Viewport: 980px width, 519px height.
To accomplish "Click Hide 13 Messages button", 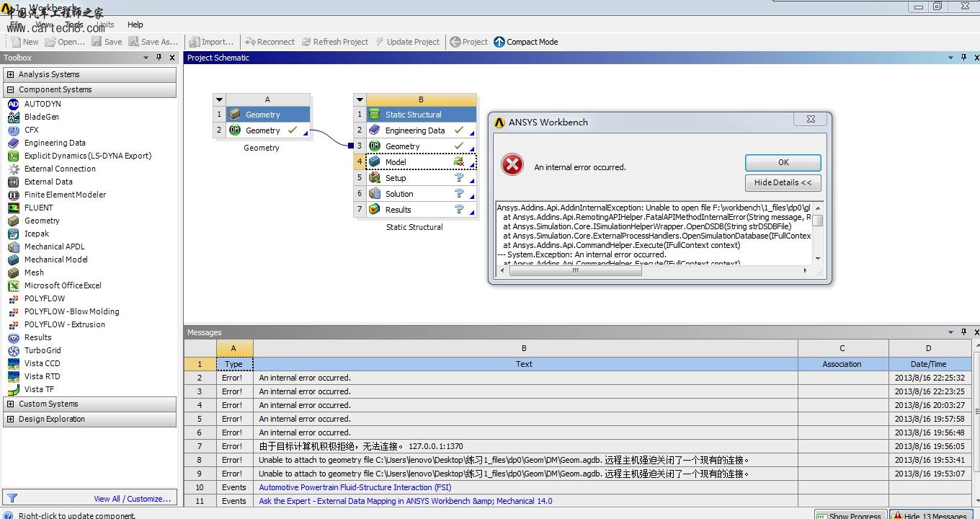I will click(932, 515).
